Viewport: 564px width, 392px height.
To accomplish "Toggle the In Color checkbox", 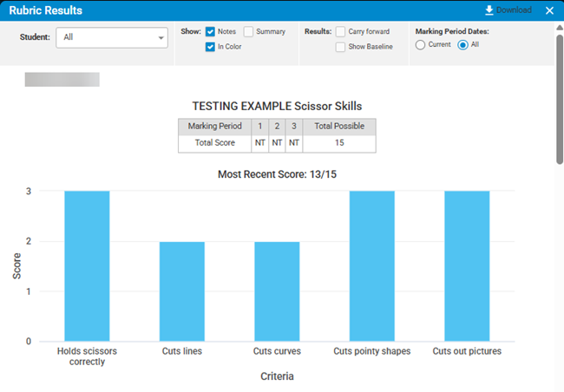I will point(211,47).
